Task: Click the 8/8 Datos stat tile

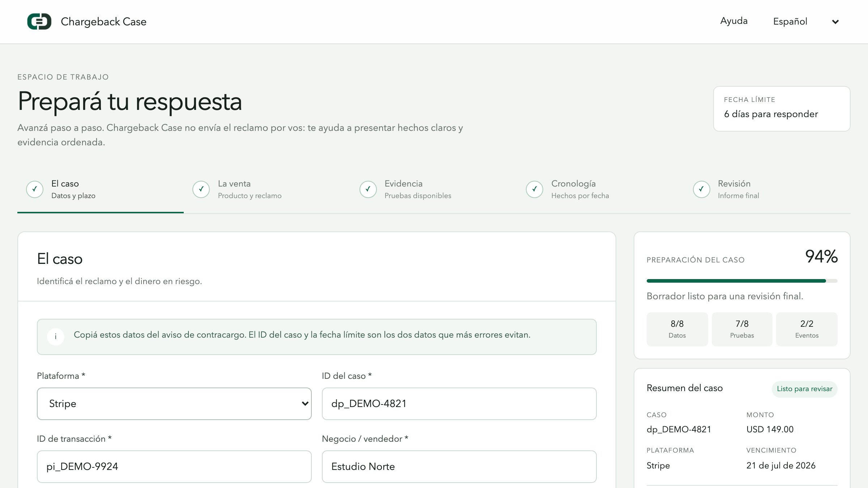Action: tap(677, 329)
